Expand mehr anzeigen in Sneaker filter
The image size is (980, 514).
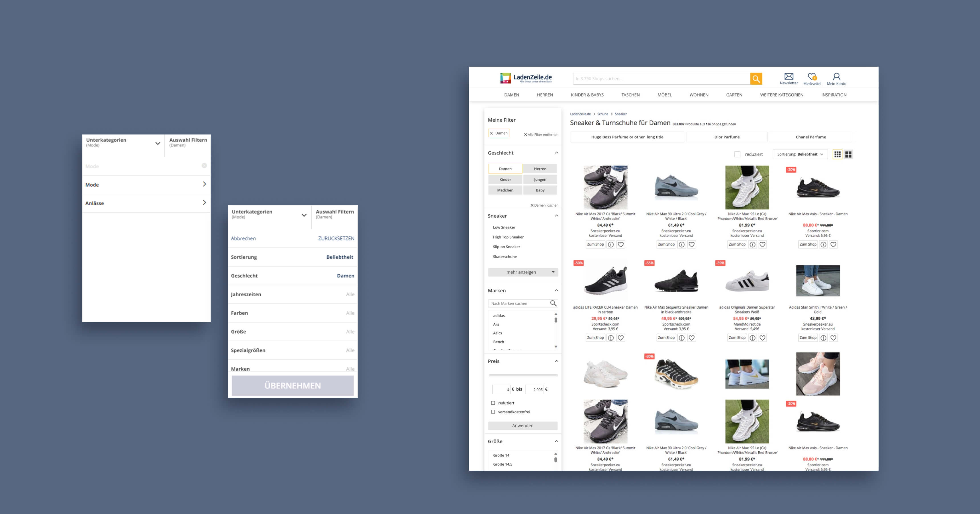click(523, 272)
